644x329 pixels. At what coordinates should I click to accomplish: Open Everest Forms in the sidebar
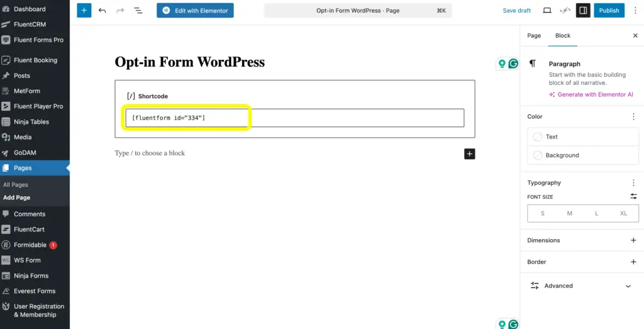(x=35, y=291)
